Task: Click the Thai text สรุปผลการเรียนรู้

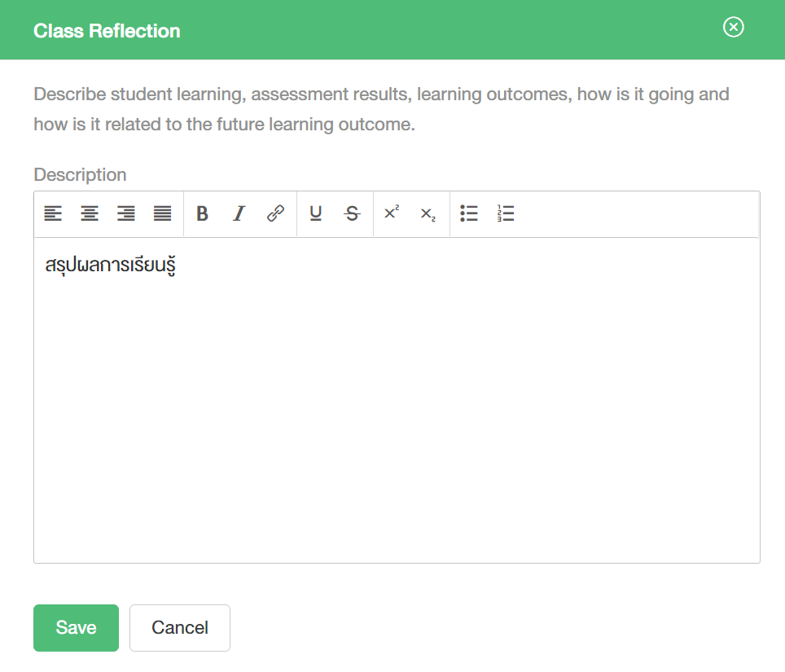Action: [x=111, y=265]
